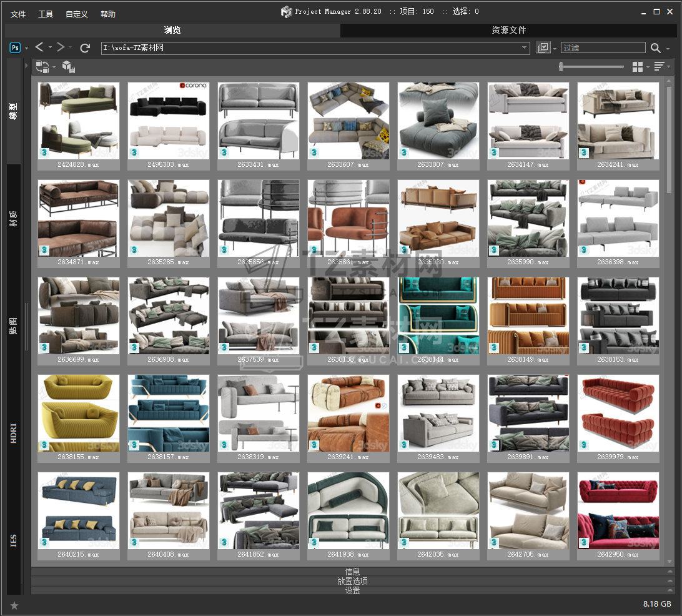Select the HDRI side tab
This screenshot has width=682, height=616.
tap(14, 433)
